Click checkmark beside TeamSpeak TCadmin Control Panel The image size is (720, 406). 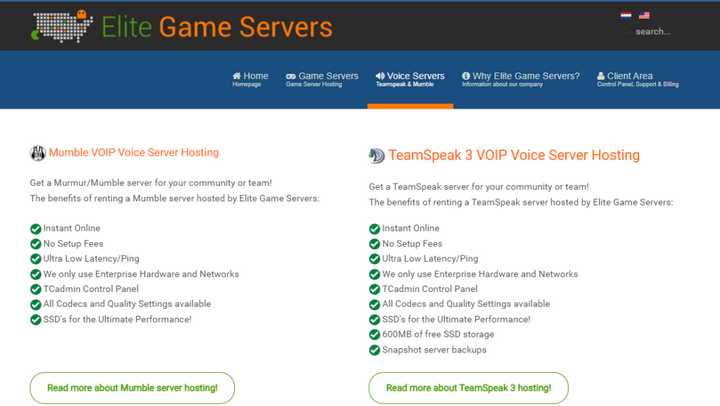pyautogui.click(x=375, y=290)
